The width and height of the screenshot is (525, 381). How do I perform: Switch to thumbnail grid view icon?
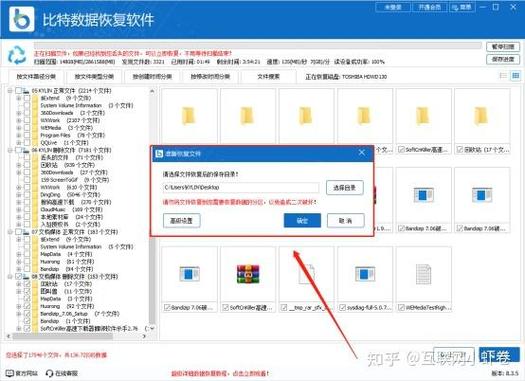(x=516, y=76)
